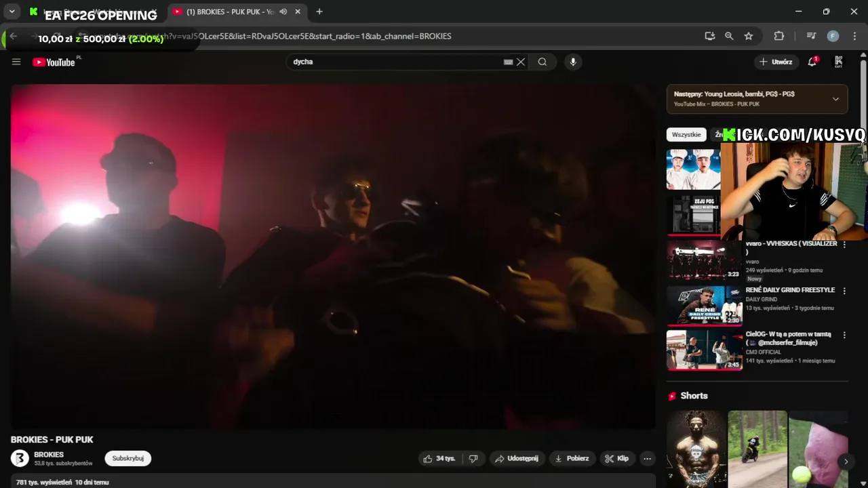Open more actions ellipsis below video
This screenshot has width=868, height=488.
coord(647,459)
